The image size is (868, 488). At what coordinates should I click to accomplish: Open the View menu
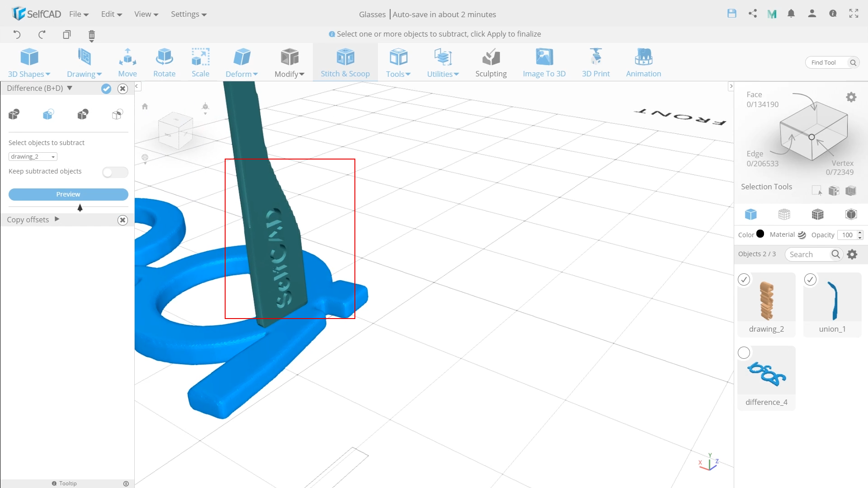[146, 14]
